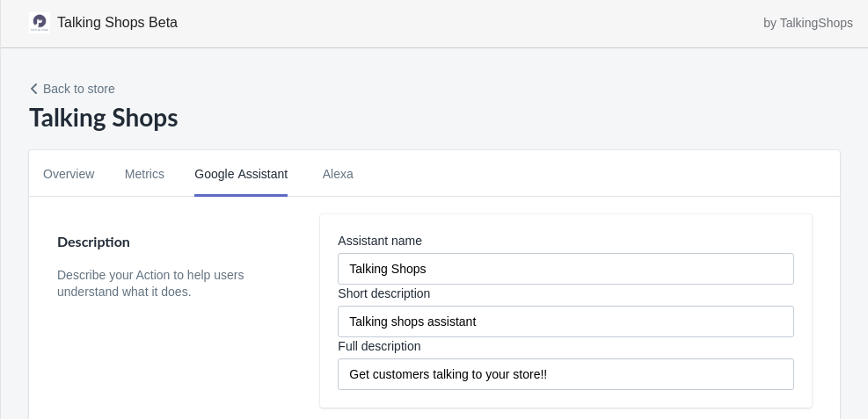
Task: Click 'Describe your Action to help users' text
Action: click(x=150, y=275)
